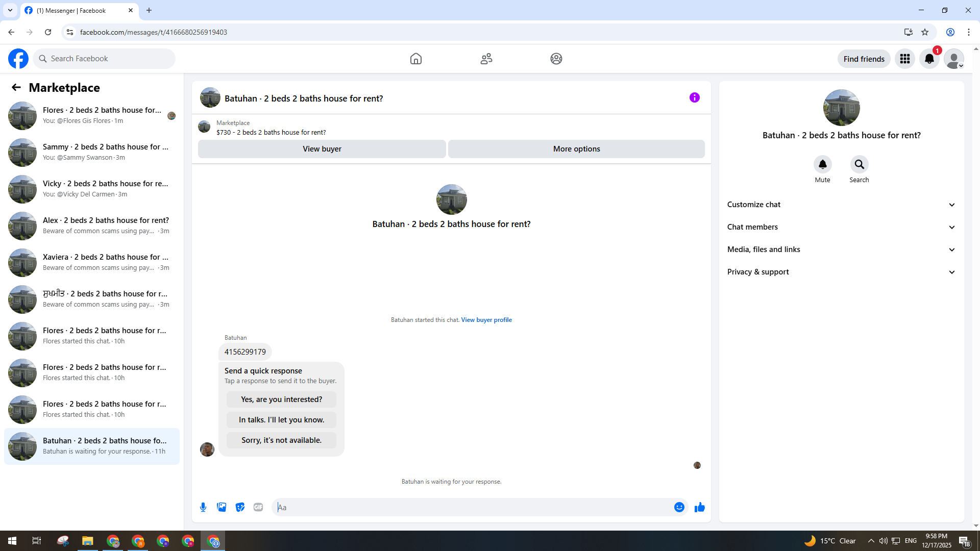
Task: Open the Facebook notifications bell
Action: pyautogui.click(x=929, y=59)
